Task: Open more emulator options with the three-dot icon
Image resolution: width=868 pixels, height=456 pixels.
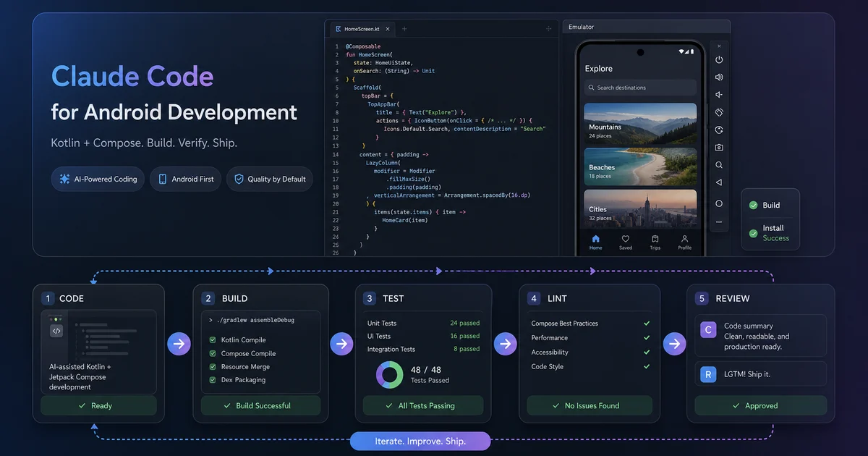Action: (x=719, y=221)
